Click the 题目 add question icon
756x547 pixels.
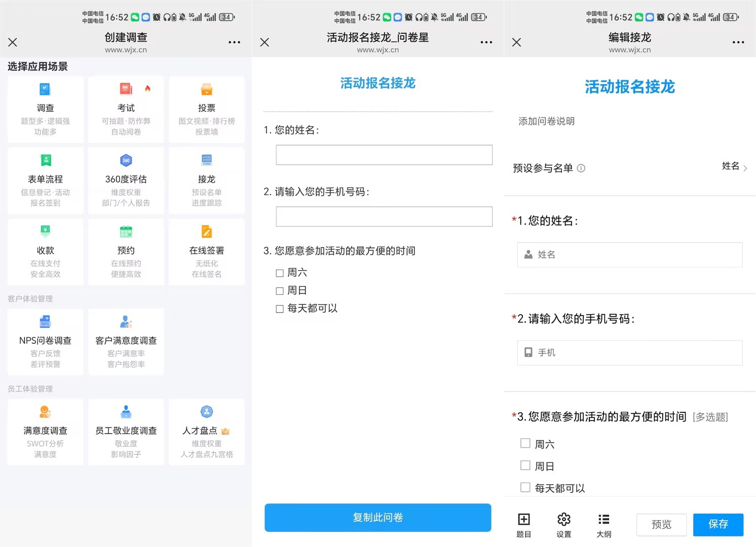click(x=523, y=520)
